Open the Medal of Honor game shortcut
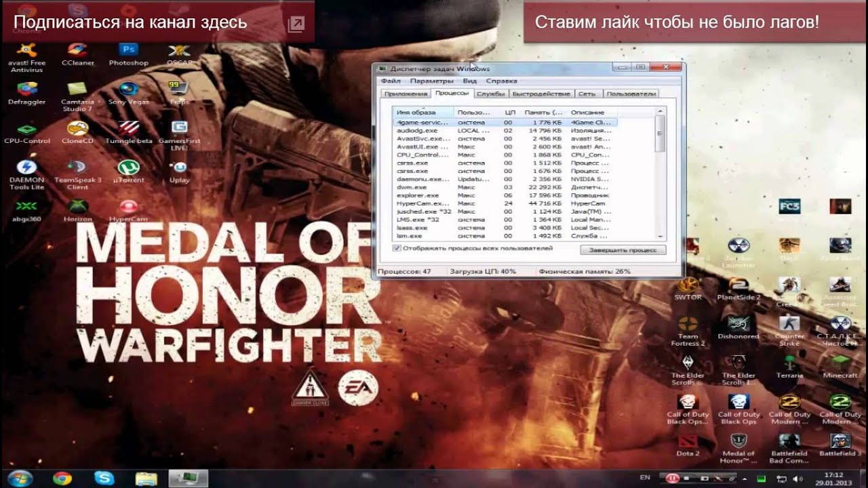Viewport: 868px width, 488px height. tap(738, 448)
